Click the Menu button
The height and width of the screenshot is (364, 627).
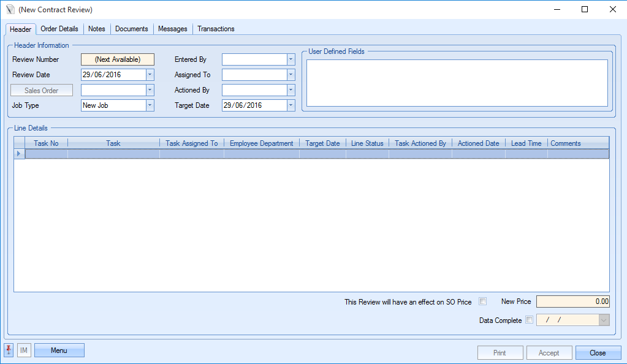[x=59, y=351]
